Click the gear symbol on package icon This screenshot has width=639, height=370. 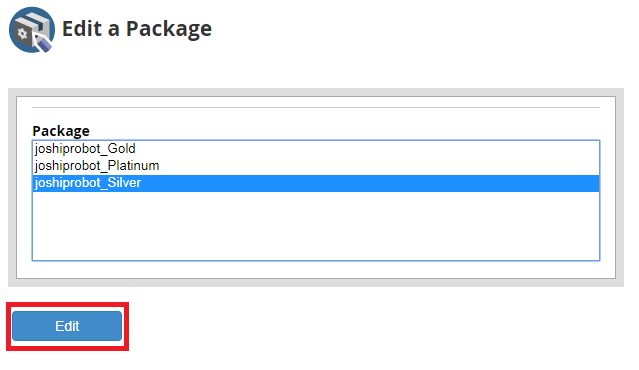[23, 34]
